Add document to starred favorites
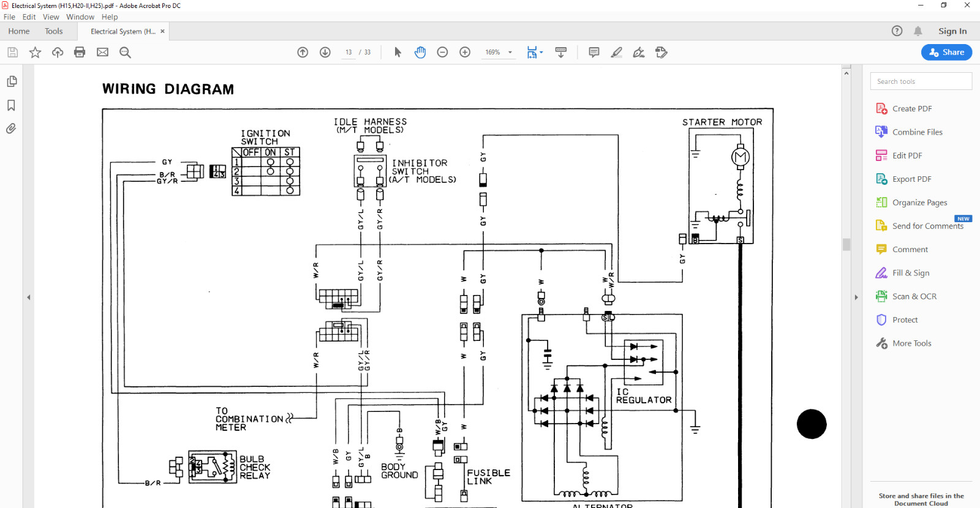Image resolution: width=980 pixels, height=508 pixels. [35, 53]
